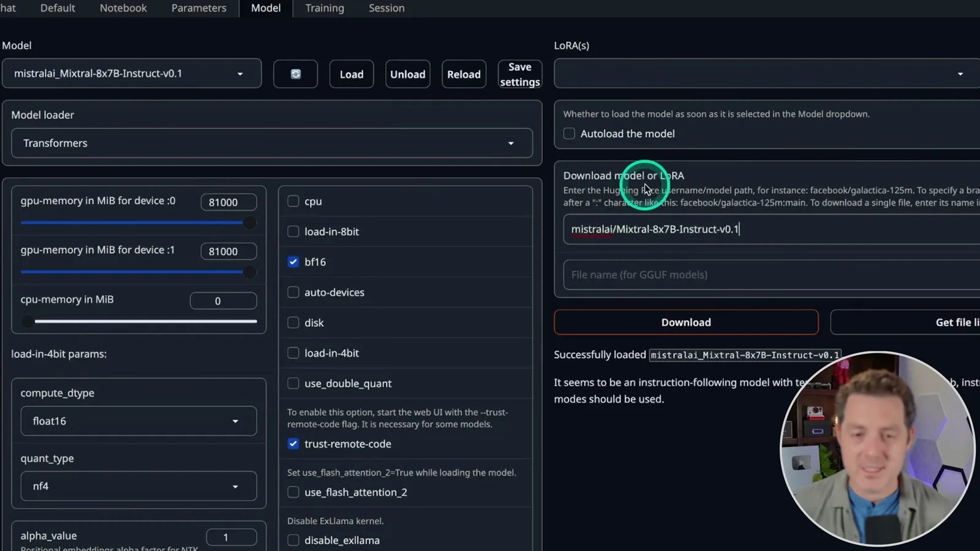Click the Download button
Image resolution: width=980 pixels, height=551 pixels.
pyautogui.click(x=686, y=322)
